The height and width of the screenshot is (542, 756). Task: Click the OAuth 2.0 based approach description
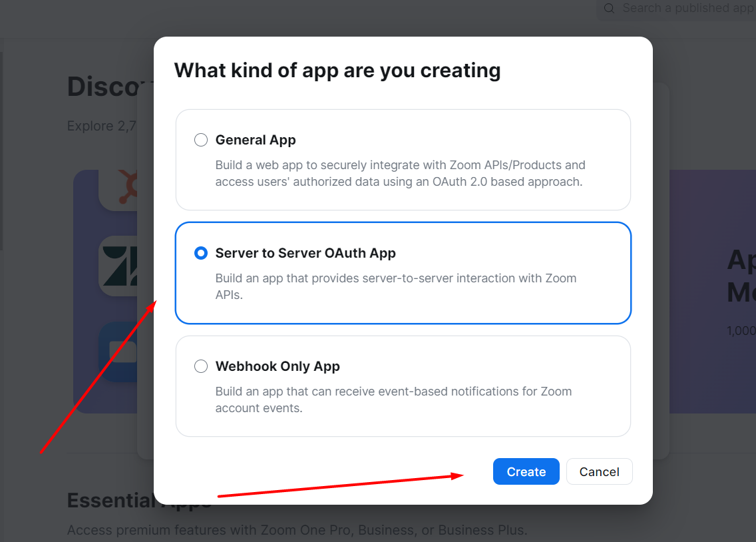click(x=400, y=174)
